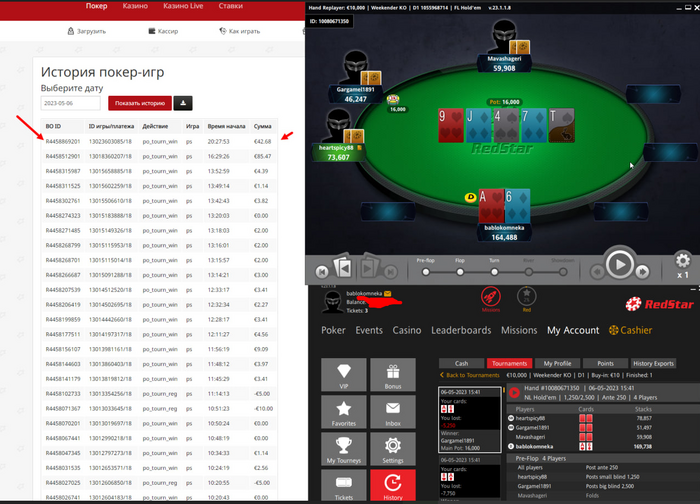Switch to the Cash history tab
The image size is (700, 504).
(462, 363)
